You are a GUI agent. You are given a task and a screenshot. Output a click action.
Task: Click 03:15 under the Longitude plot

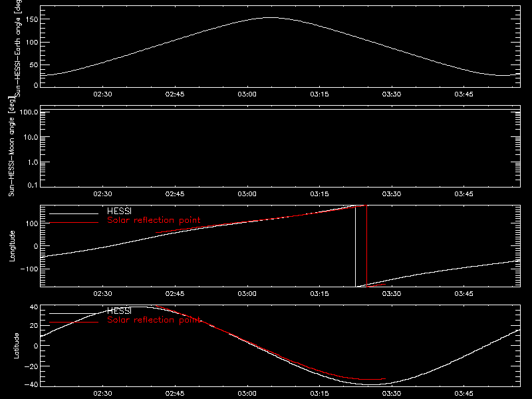(319, 293)
